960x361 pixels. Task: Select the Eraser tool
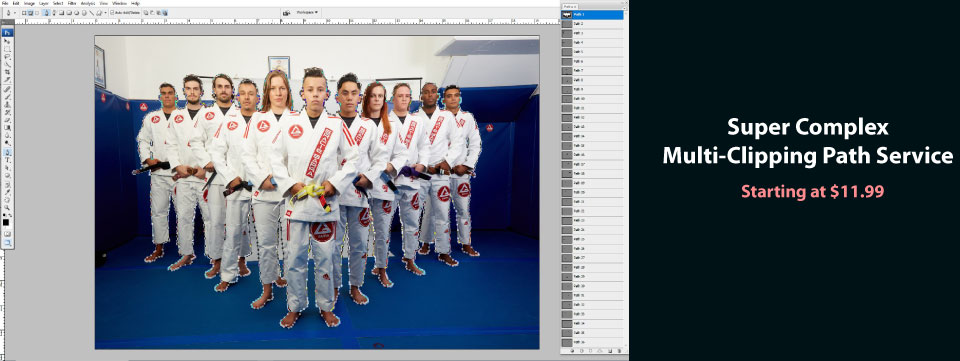coord(7,120)
